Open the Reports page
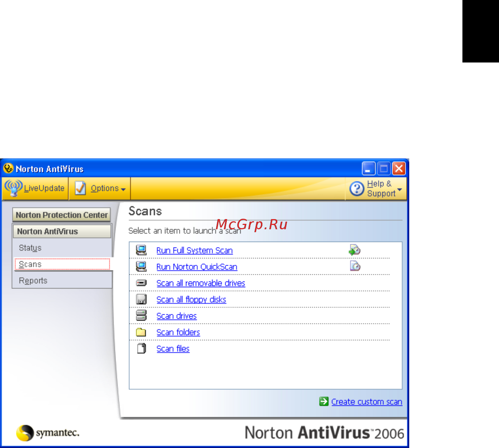Screen dimensions: 499x448 click(33, 280)
